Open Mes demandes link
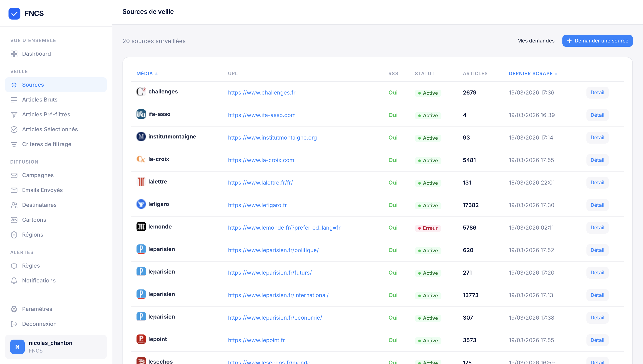643x364 pixels. pyautogui.click(x=536, y=41)
